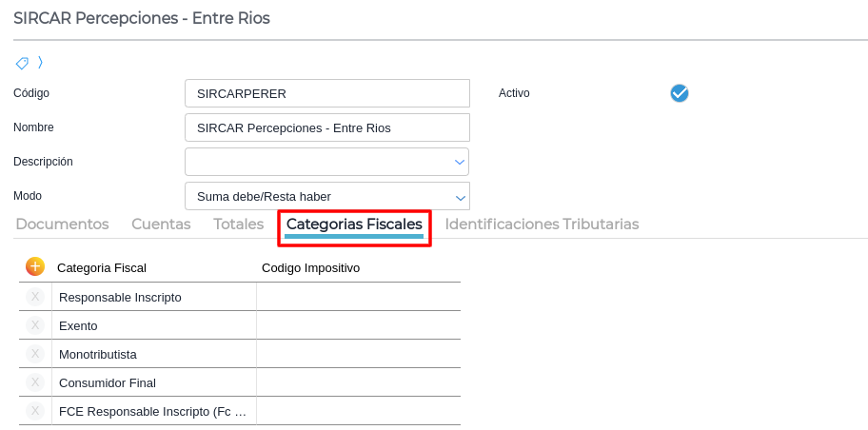Viewport: 868px width, 430px height.
Task: Select the Categorias Fiscales tab
Action: click(x=354, y=225)
